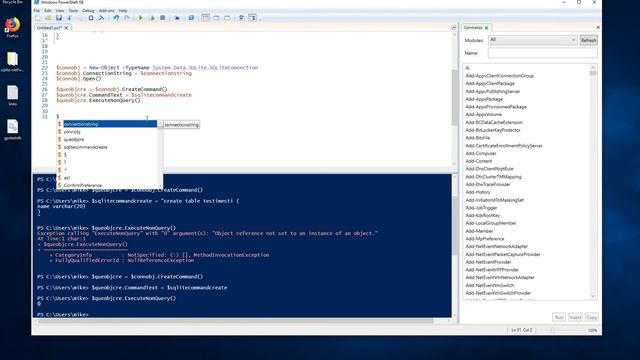
Task: Open Firefox desktop shortcut
Action: click(12, 27)
